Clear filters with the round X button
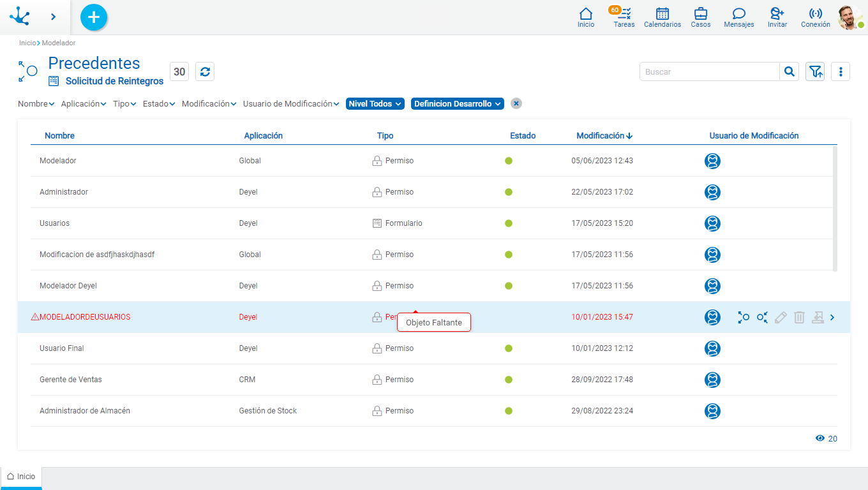 pyautogui.click(x=516, y=103)
